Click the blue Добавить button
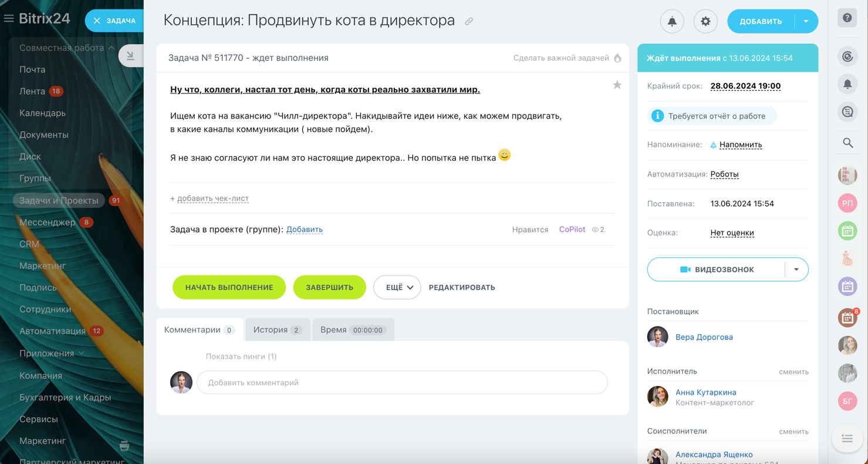This screenshot has height=464, width=868. pos(761,22)
